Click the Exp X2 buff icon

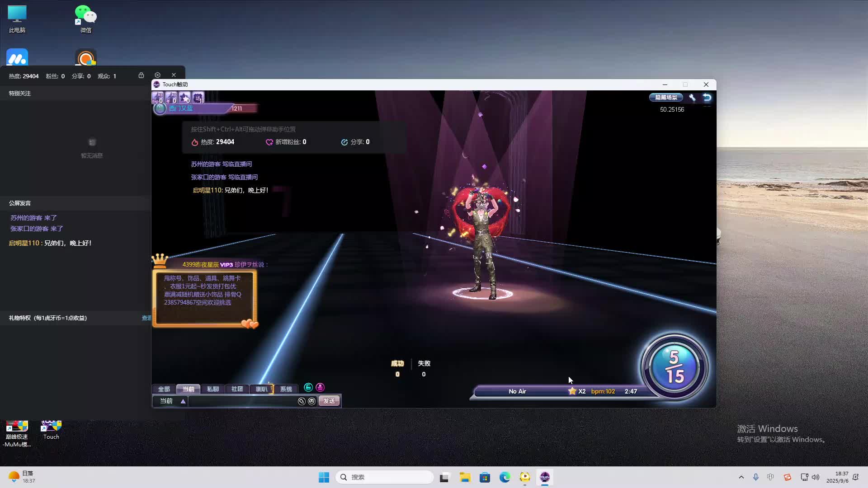click(157, 98)
